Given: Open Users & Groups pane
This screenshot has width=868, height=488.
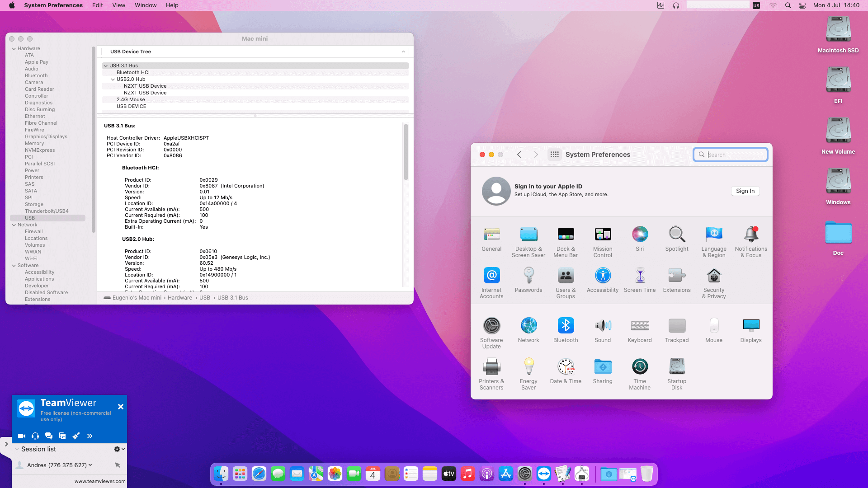Looking at the screenshot, I should [566, 283].
